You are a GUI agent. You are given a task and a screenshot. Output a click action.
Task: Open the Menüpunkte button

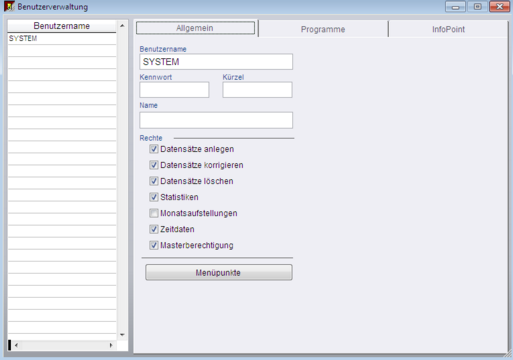pos(219,273)
